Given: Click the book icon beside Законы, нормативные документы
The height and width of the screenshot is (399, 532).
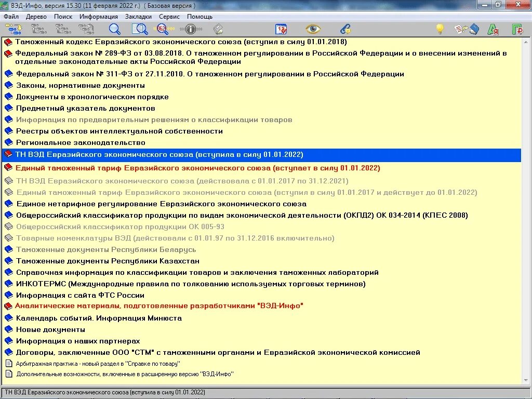Looking at the screenshot, I should 8,86.
